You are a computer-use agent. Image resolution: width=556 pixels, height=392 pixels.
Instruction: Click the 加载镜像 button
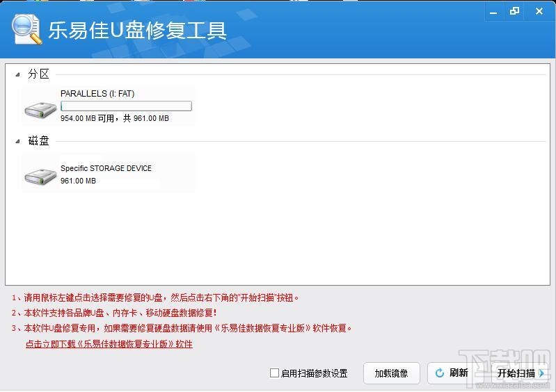tap(392, 373)
